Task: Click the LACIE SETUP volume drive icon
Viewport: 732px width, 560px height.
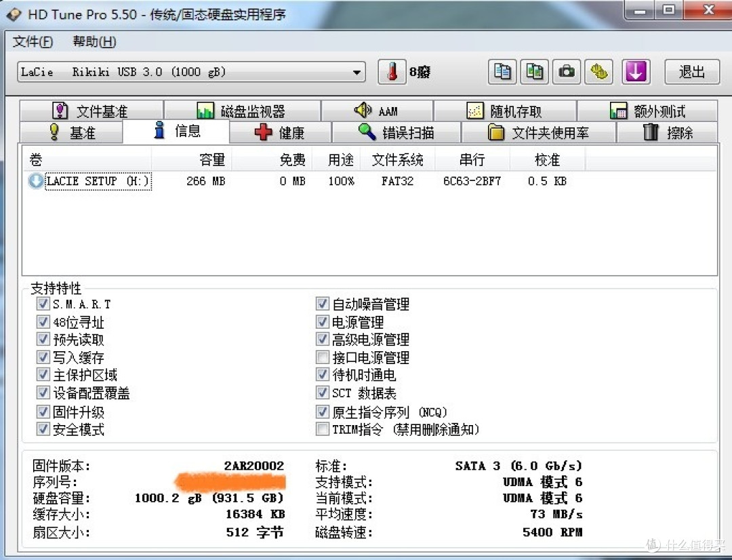Action: tap(36, 181)
